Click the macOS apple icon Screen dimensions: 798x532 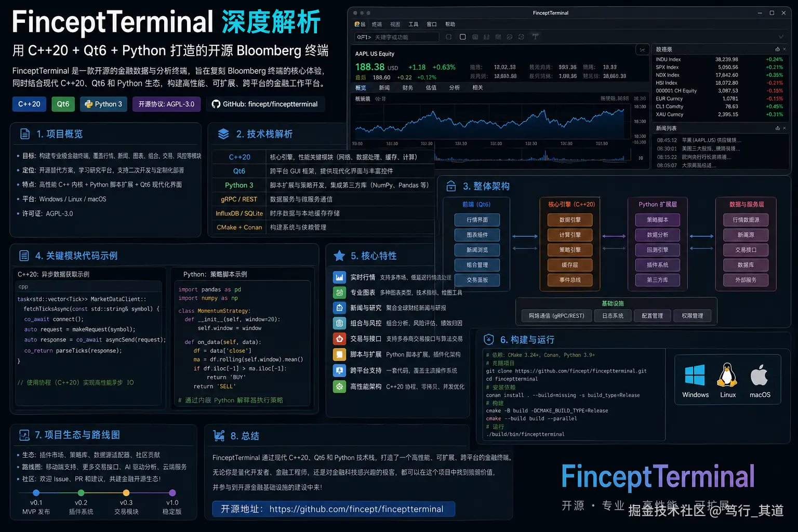(760, 375)
